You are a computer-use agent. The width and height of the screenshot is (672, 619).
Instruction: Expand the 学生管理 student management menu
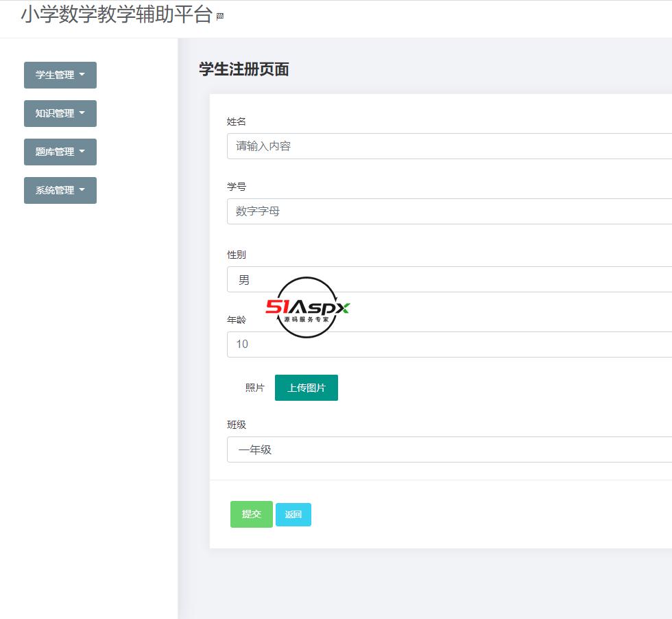coord(60,75)
